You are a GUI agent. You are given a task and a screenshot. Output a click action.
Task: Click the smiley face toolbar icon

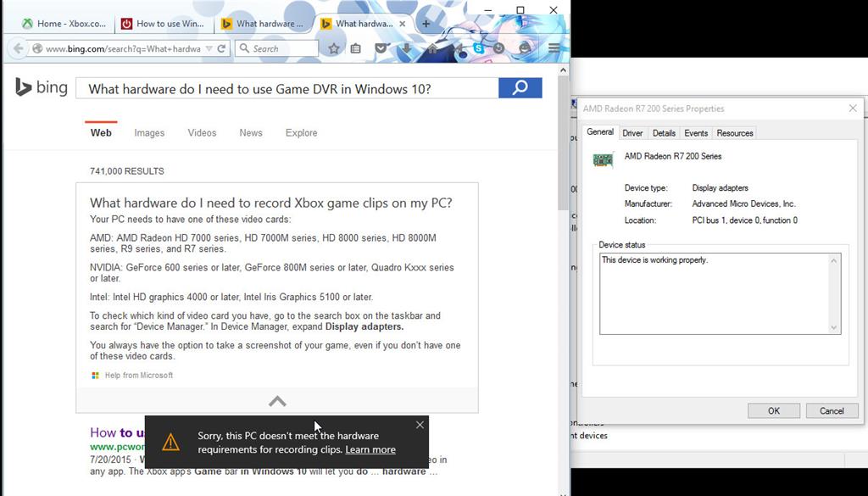tap(525, 48)
